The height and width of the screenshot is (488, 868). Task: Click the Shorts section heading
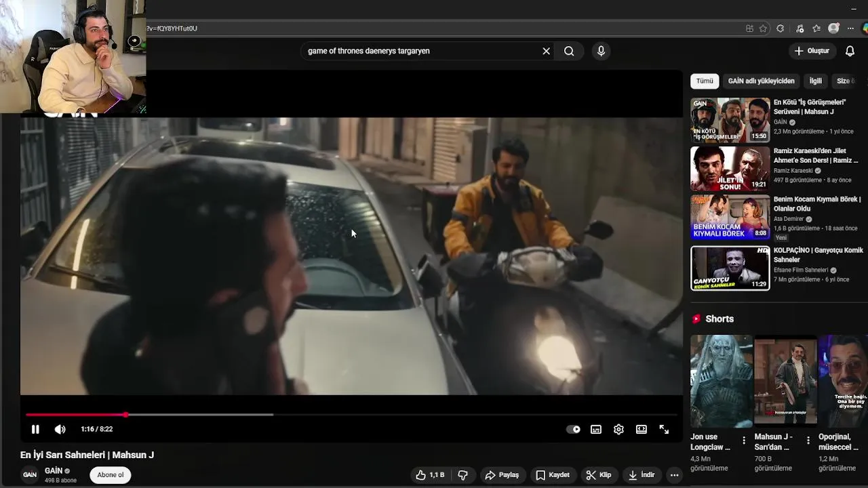[719, 319]
